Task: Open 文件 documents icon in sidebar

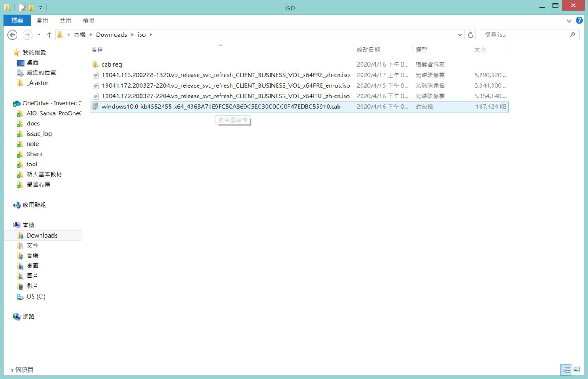Action: tap(20, 246)
